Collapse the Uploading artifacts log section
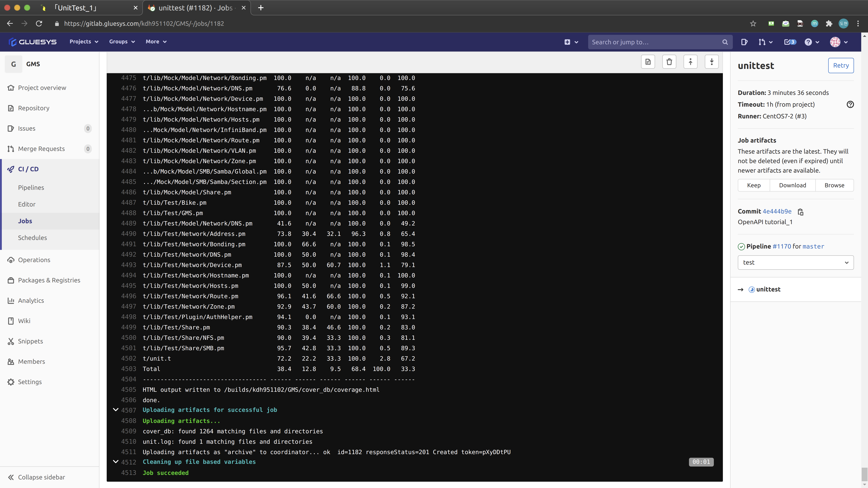Screen dimensions: 868x488 tap(116, 410)
